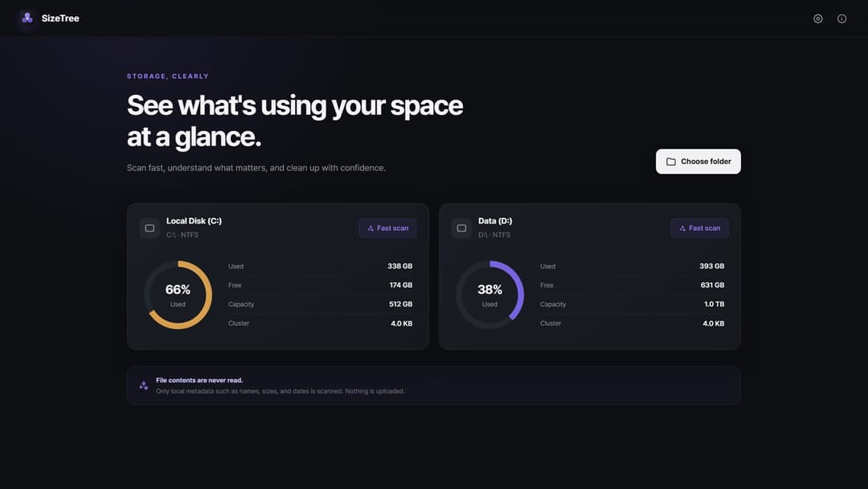868x489 pixels.
Task: Click the Cluster 4.0 KB value on C: card
Action: click(x=401, y=323)
